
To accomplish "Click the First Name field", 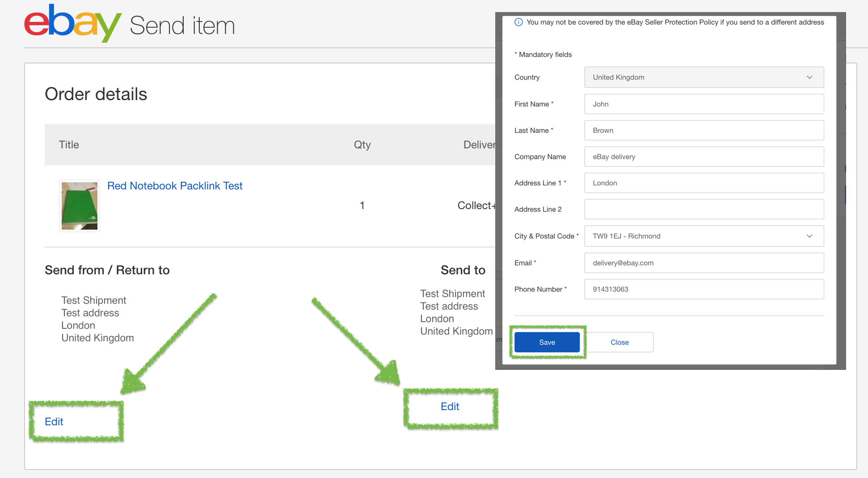I will (704, 104).
